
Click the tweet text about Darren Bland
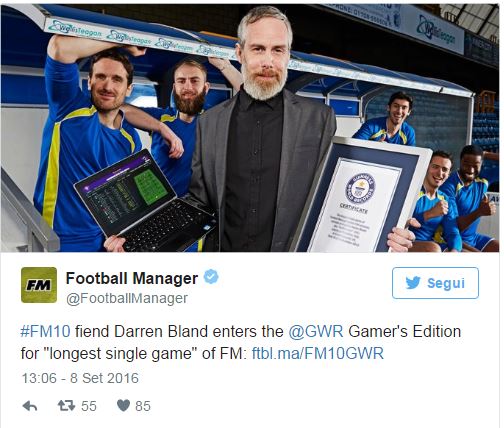[x=241, y=343]
